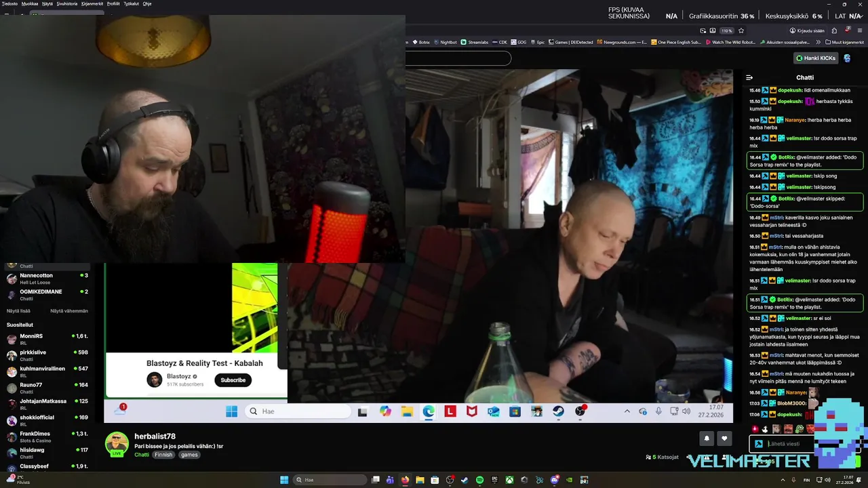Open the Newgrounds.com bookmark
Screen dimensions: 868x488
pyautogui.click(x=622, y=42)
